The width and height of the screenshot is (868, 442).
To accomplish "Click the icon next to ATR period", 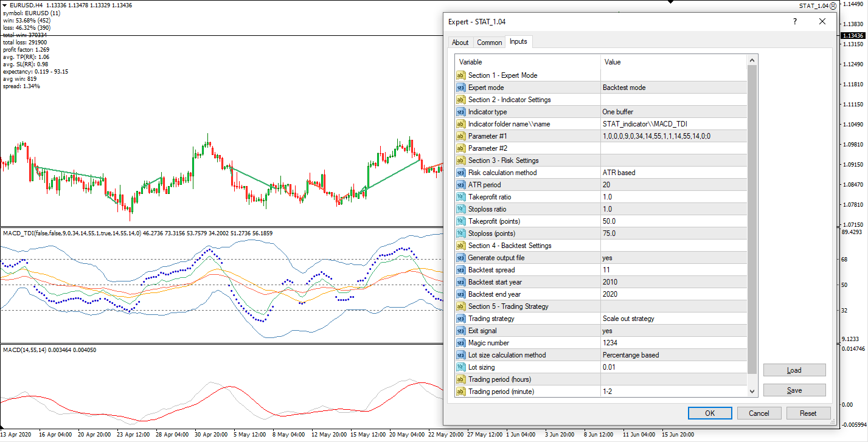I will tap(461, 185).
